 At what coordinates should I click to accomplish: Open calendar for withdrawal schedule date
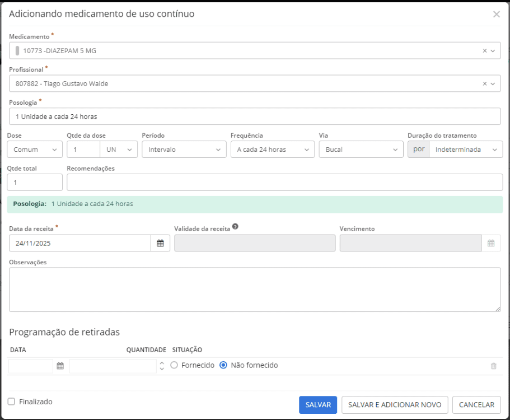(x=60, y=366)
